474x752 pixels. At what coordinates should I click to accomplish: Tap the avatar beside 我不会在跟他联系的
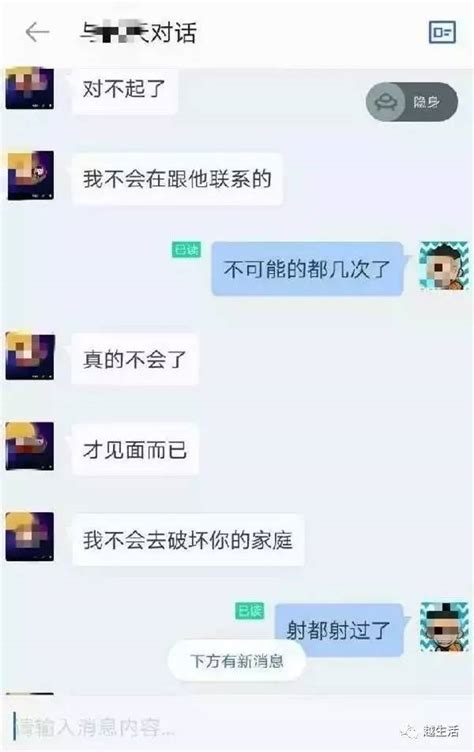point(30,176)
